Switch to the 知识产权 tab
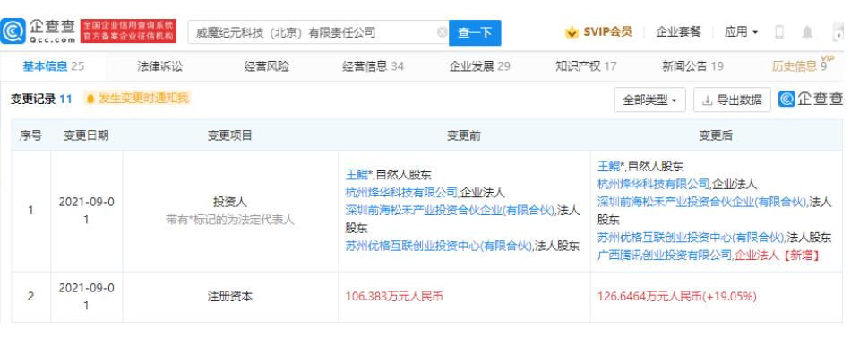Screen dimensions: 868x339 point(586,66)
